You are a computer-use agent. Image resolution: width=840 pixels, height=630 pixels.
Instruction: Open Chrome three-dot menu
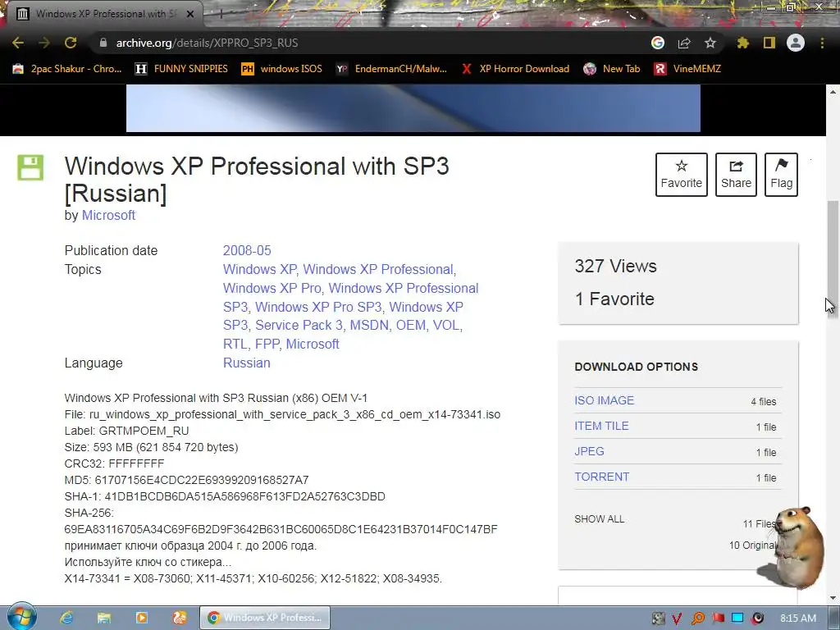(822, 43)
